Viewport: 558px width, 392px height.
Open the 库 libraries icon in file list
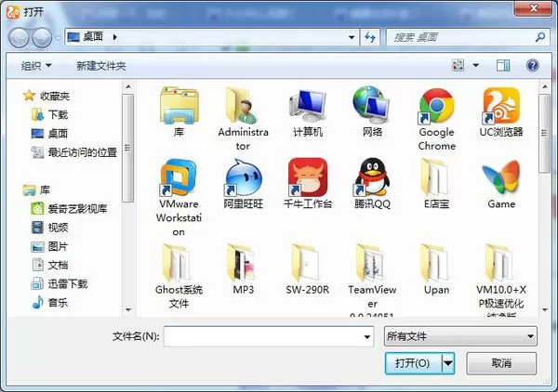point(179,106)
